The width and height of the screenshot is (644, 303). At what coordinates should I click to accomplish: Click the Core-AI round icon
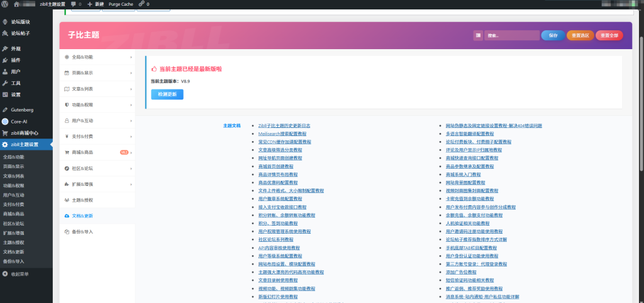coord(5,122)
